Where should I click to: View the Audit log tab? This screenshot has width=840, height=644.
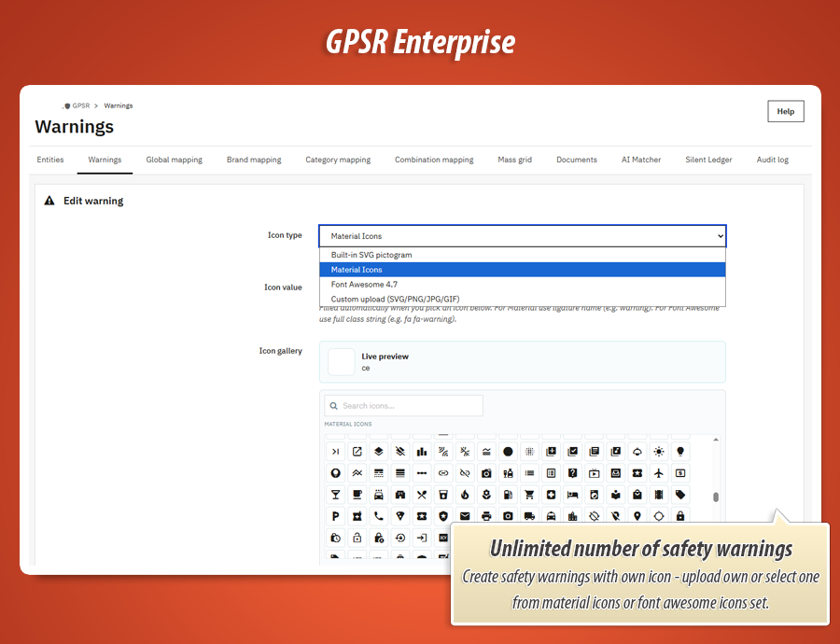[773, 160]
